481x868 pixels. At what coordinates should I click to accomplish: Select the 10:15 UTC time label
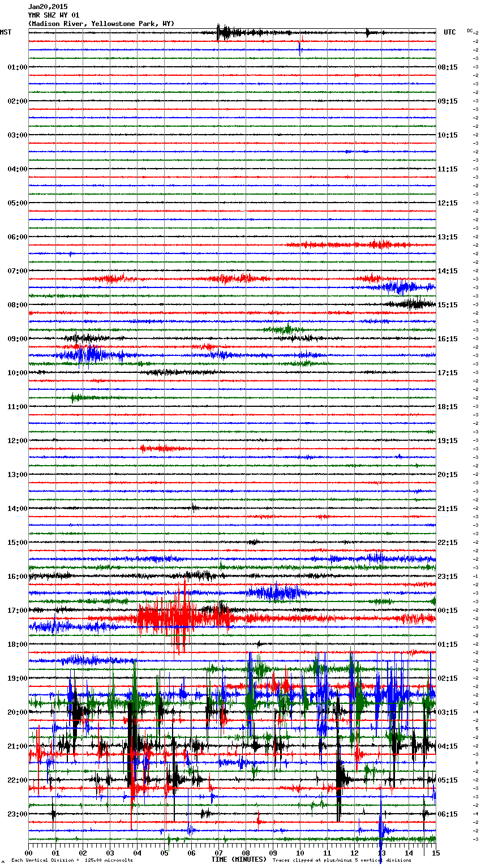point(448,135)
